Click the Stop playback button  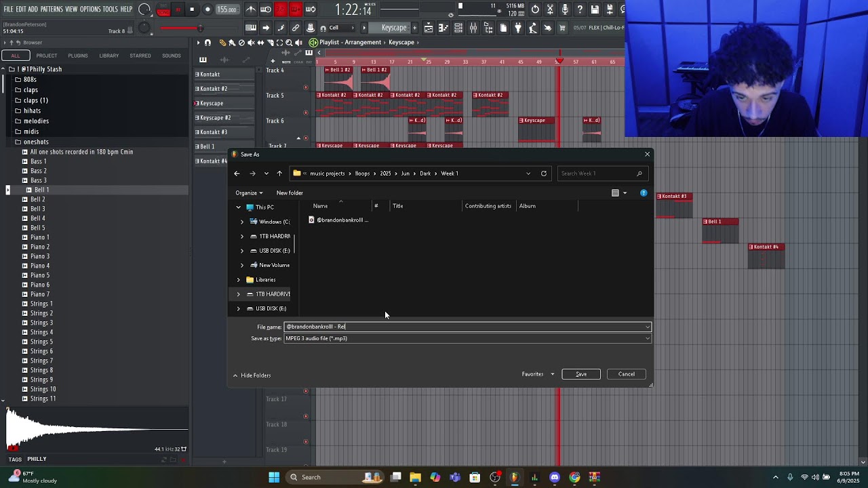click(x=192, y=9)
